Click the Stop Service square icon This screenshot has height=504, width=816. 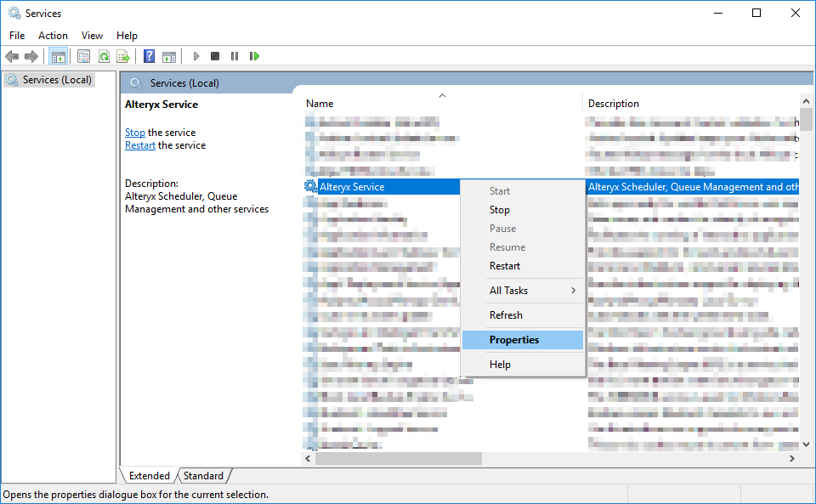pyautogui.click(x=215, y=56)
